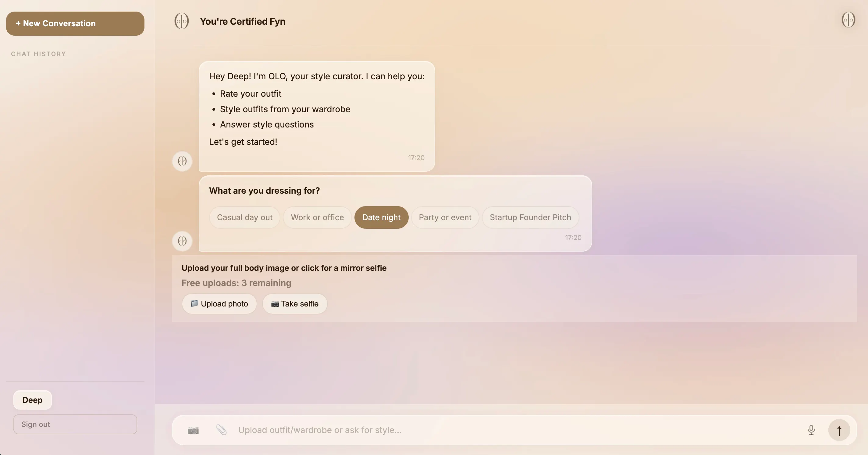The image size is (868, 455).
Task: Pick the Startup Founder Pitch option
Action: 530,217
